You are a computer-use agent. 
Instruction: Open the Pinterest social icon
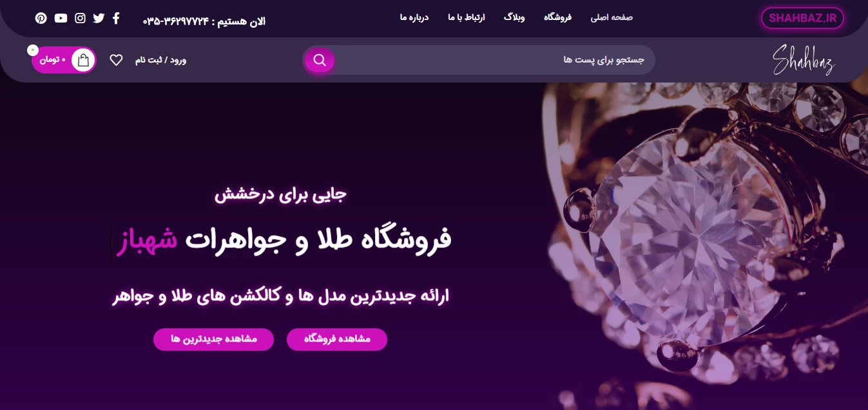click(x=41, y=18)
